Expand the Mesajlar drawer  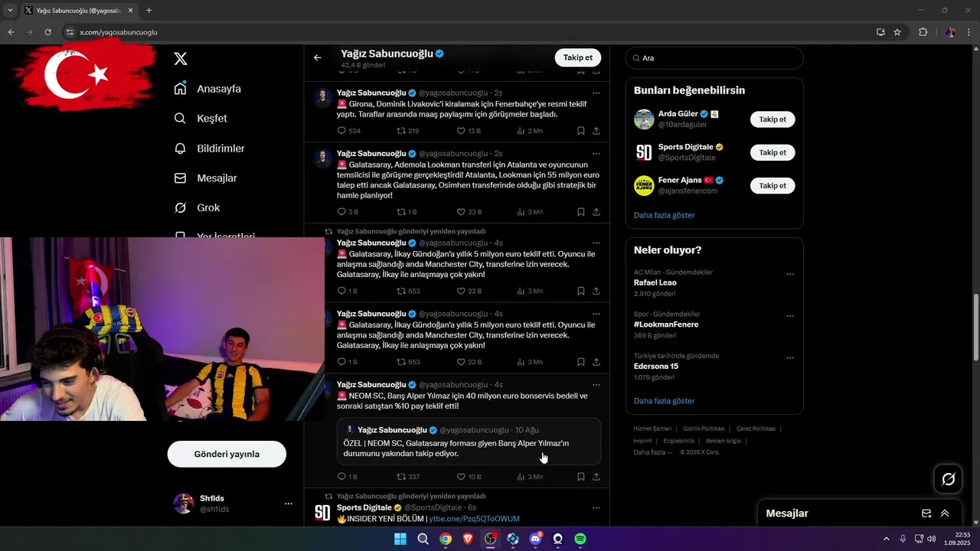point(945,514)
